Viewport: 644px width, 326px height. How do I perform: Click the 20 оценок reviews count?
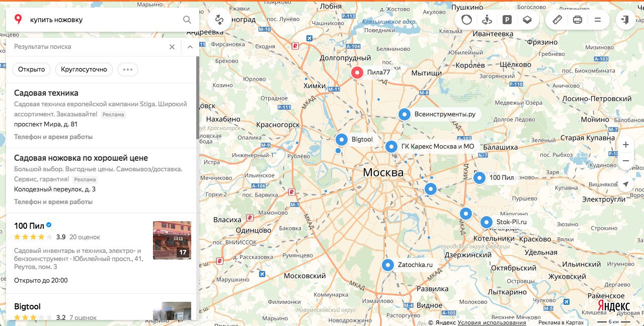85,237
